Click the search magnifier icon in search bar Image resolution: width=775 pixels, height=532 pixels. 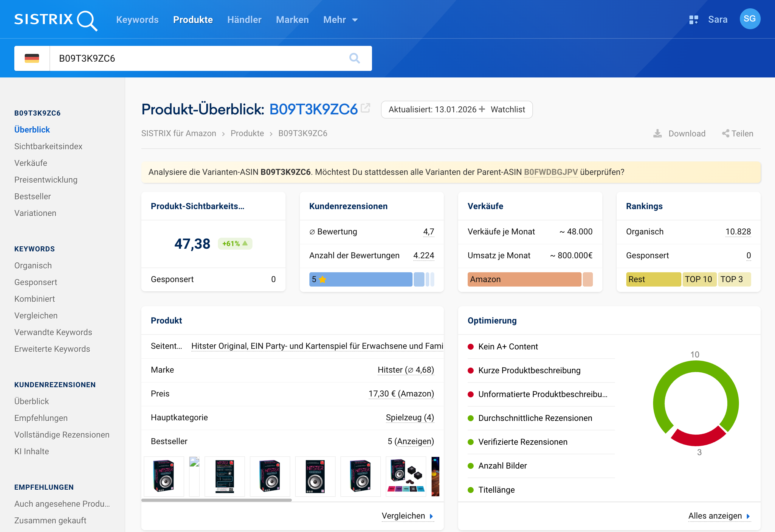(x=354, y=58)
